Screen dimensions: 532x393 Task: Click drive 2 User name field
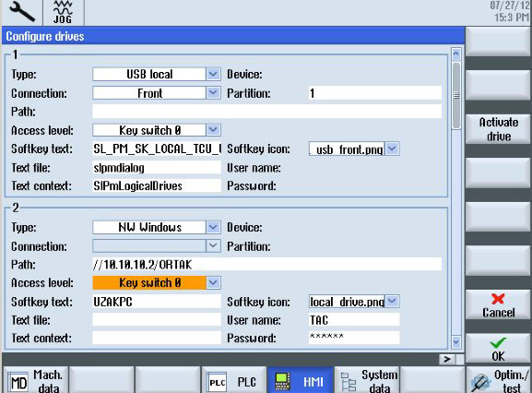click(354, 320)
